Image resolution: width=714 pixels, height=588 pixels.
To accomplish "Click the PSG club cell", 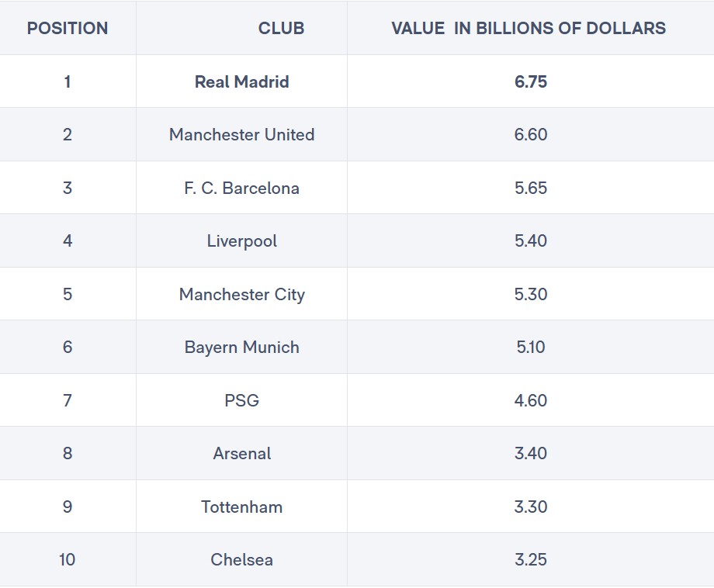I will pos(242,400).
